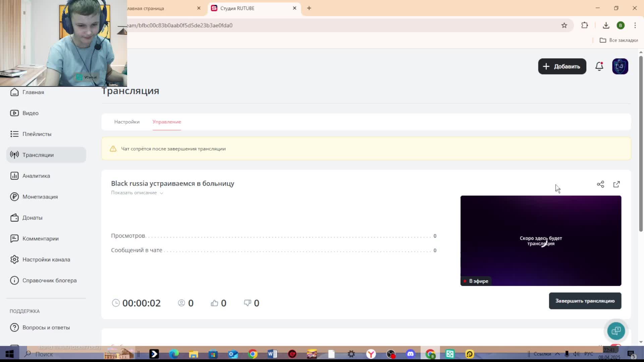Open the support chat floating button

point(616,331)
